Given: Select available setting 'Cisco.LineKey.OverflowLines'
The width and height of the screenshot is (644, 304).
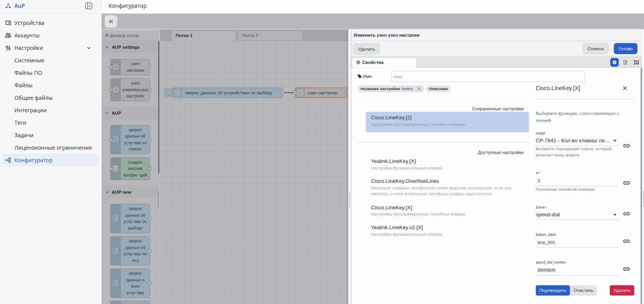Looking at the screenshot, I should 447,187.
